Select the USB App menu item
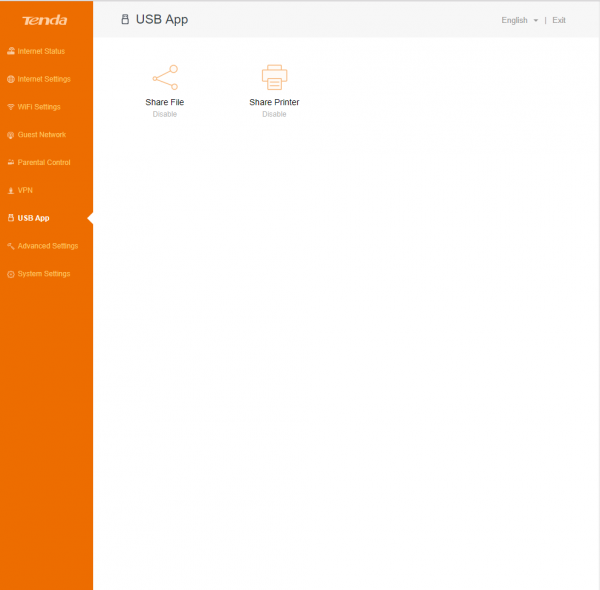600x590 pixels. pos(33,218)
